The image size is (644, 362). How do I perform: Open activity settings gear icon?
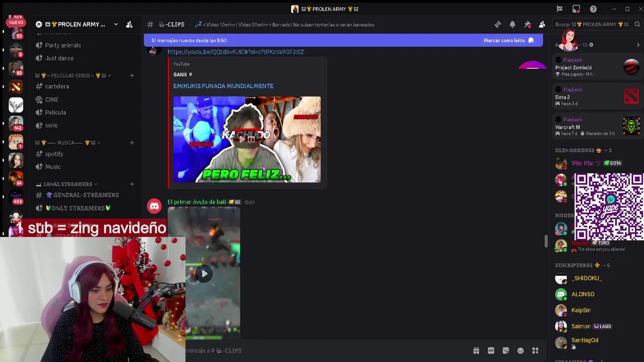click(591, 45)
